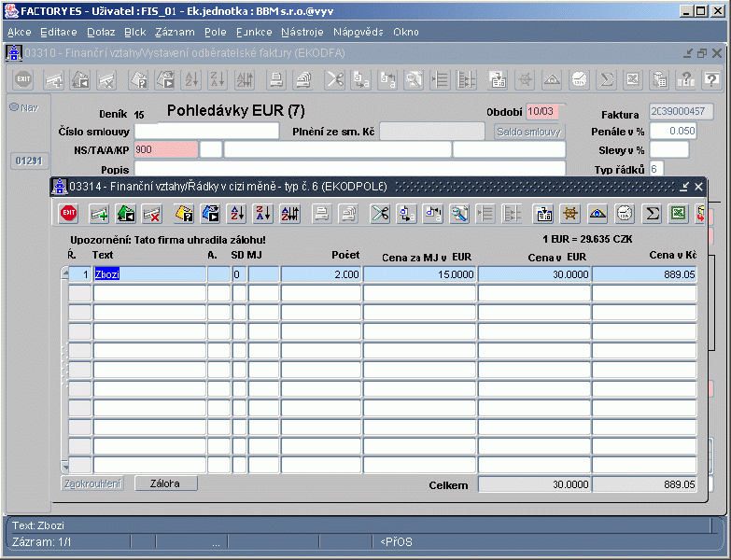Click the magnifier search icon in dialog toolbar
The width and height of the screenshot is (731, 560).
click(x=459, y=214)
